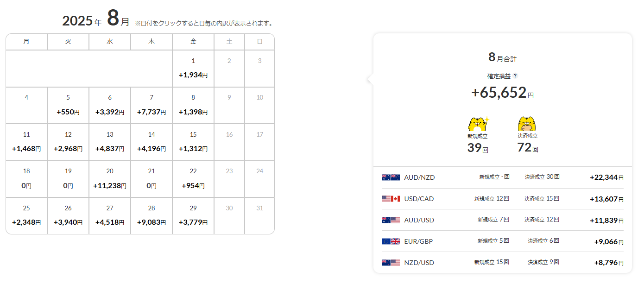Click the AUD/NZD flag pair icon
The height and width of the screenshot is (284, 644).
(x=391, y=177)
